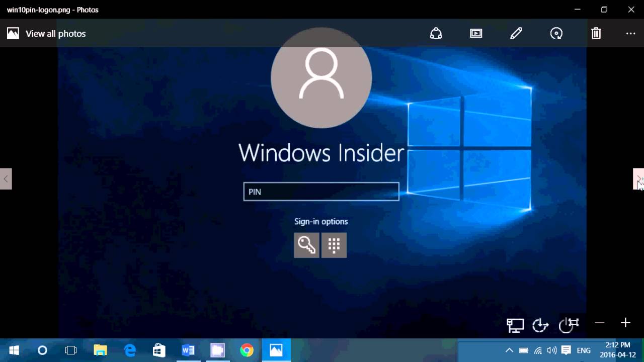Click the "Sign-in options" text in the photo
The height and width of the screenshot is (362, 644).
[x=321, y=221]
